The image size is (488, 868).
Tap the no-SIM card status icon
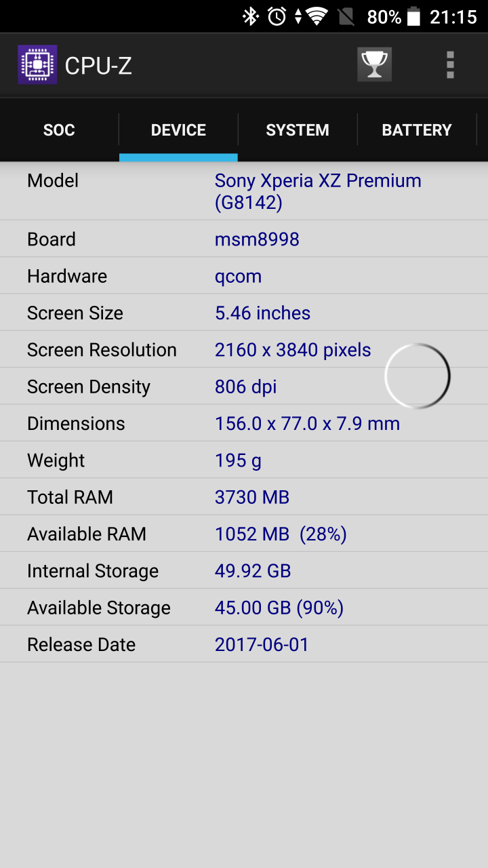(346, 16)
